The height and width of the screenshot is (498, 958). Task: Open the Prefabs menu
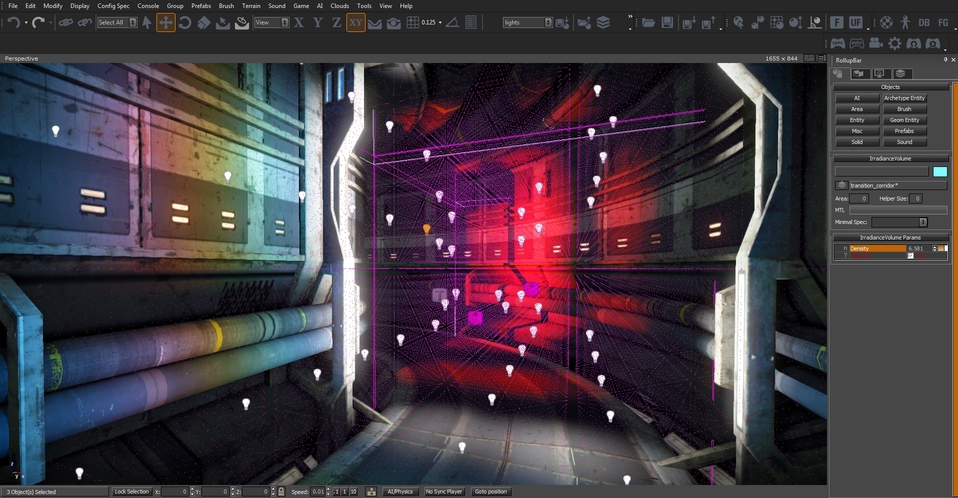[201, 6]
